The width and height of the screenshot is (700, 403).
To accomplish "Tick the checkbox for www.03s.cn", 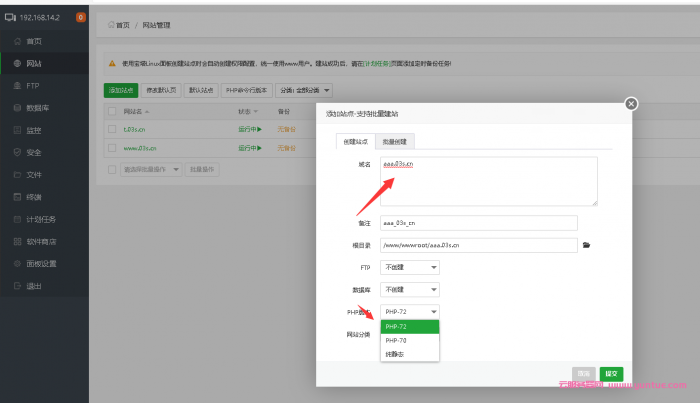I will pyautogui.click(x=113, y=148).
